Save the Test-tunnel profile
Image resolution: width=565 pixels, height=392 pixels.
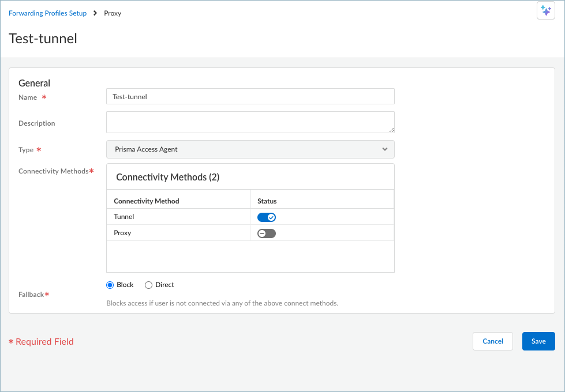538,341
